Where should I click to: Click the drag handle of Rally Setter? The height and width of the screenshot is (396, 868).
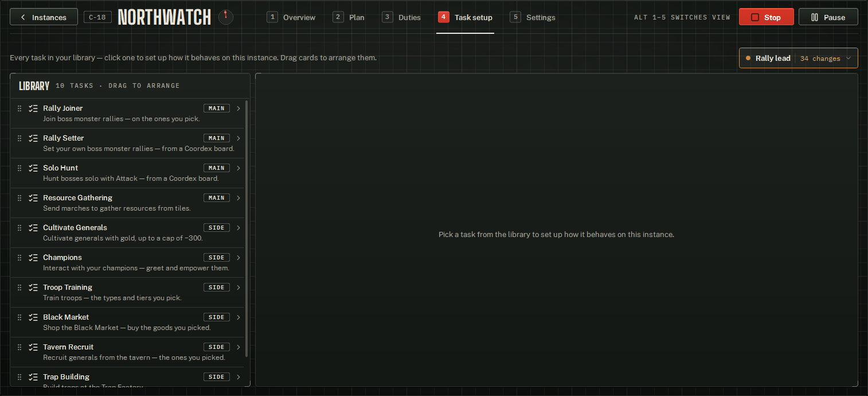pyautogui.click(x=19, y=138)
